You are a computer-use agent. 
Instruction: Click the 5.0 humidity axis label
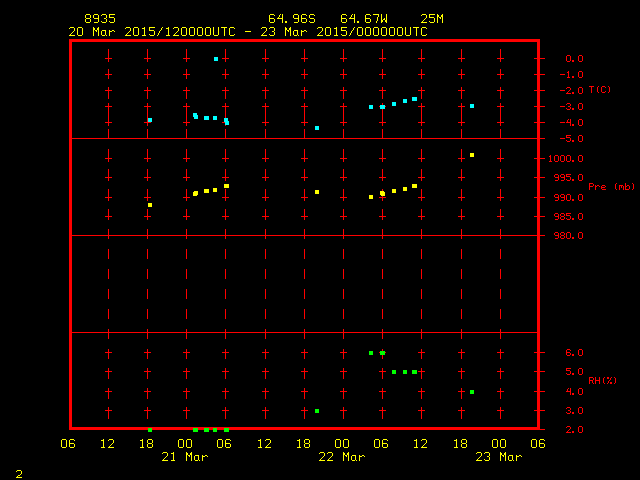click(574, 372)
